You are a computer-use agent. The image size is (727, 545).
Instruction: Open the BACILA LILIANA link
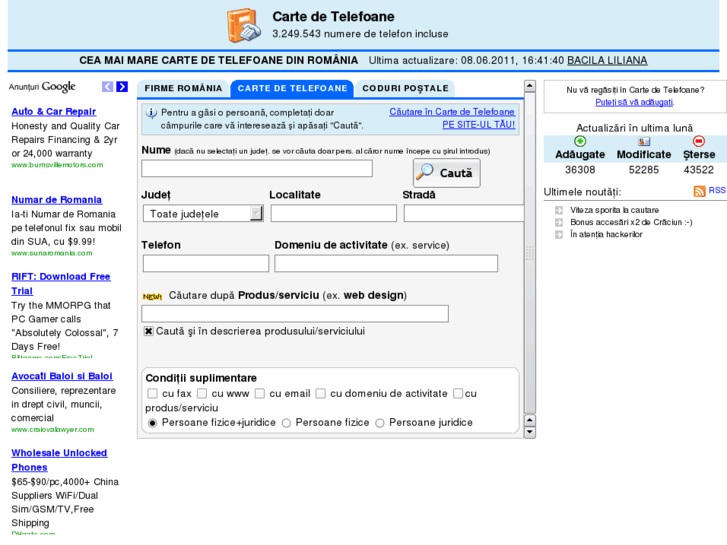click(607, 60)
